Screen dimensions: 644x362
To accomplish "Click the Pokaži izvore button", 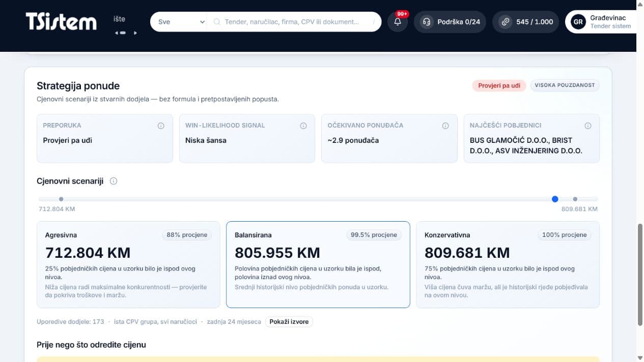I will (x=289, y=322).
